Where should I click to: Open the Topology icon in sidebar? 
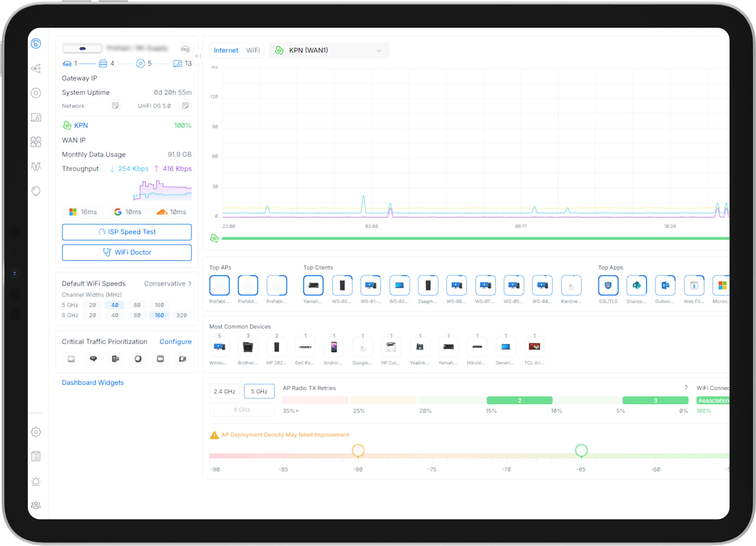tap(36, 69)
